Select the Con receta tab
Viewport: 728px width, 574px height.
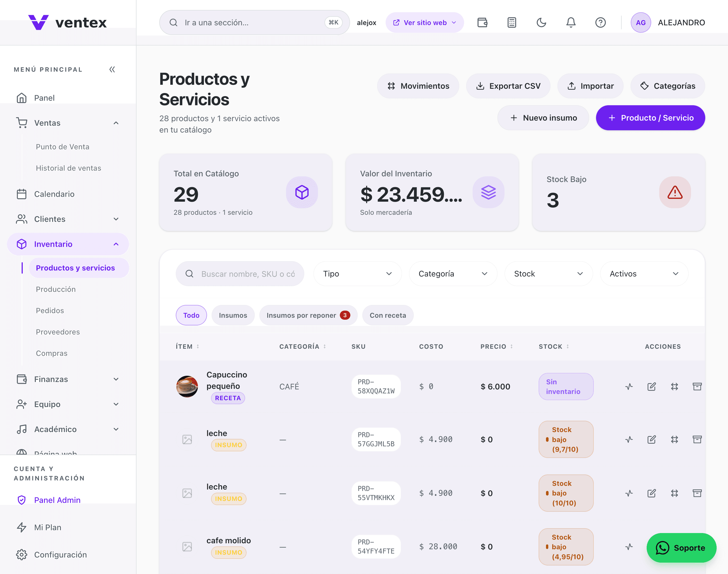[388, 315]
